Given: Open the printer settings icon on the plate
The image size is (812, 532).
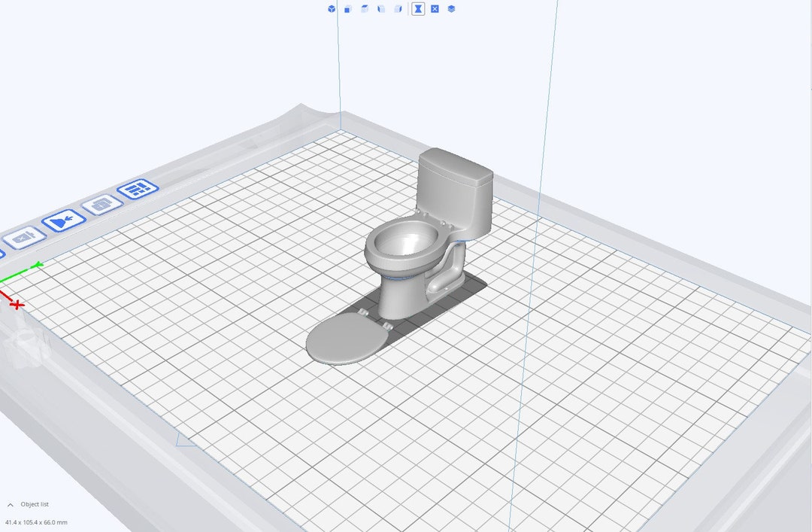Looking at the screenshot, I should (101, 204).
